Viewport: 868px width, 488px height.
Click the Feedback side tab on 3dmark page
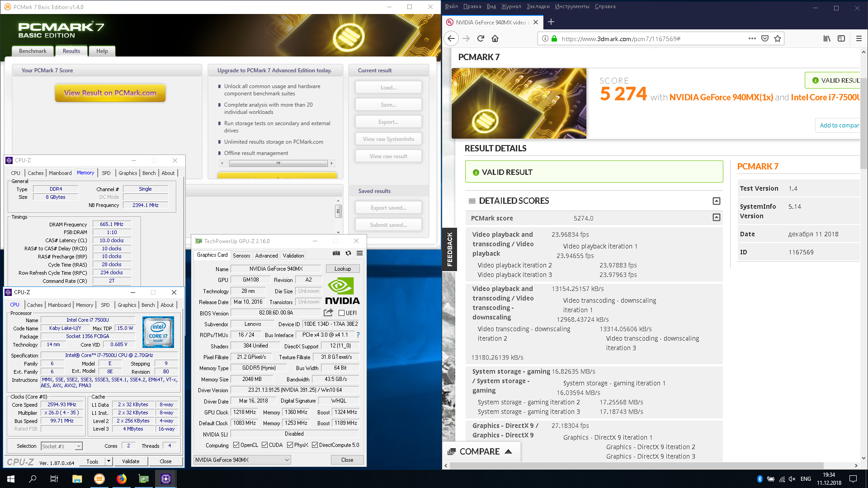(449, 249)
